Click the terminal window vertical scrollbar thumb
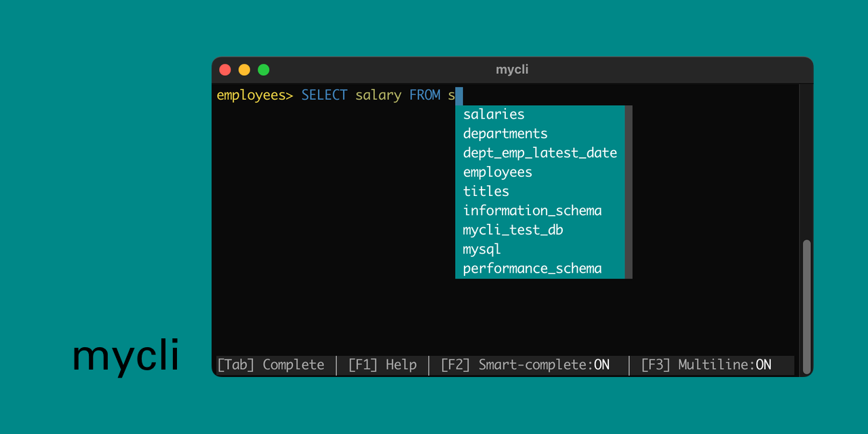868x434 pixels. [x=806, y=307]
